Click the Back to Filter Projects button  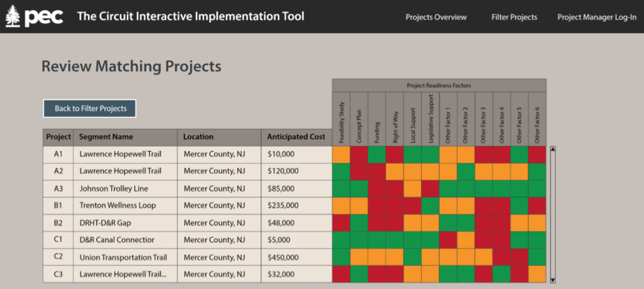click(89, 109)
